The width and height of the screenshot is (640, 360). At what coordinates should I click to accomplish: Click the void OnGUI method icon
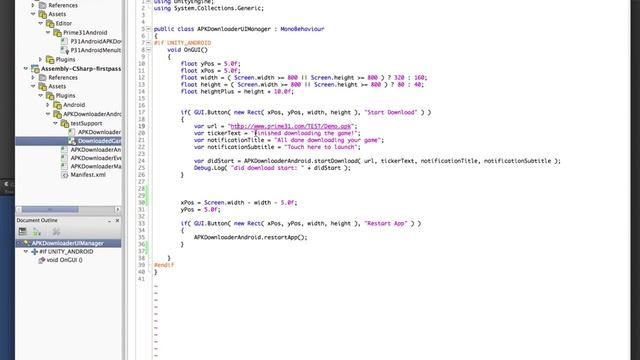tap(42, 260)
